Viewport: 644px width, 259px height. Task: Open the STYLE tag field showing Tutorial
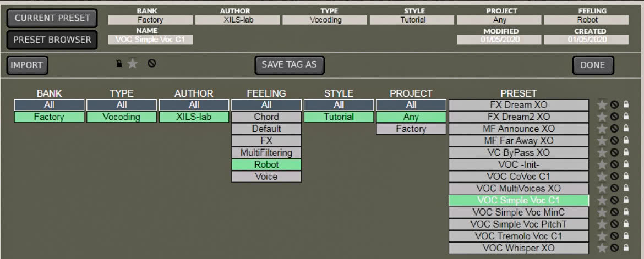tap(412, 20)
